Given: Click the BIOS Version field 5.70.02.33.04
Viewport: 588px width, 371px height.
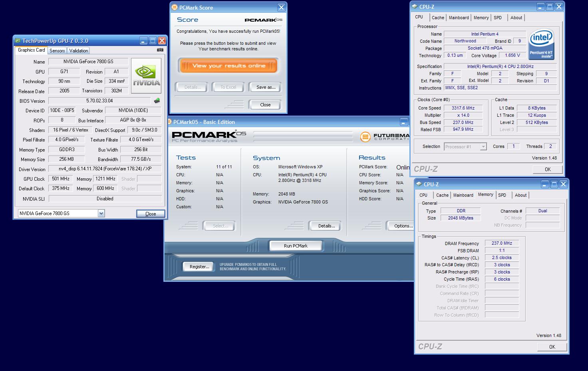Looking at the screenshot, I should click(99, 101).
